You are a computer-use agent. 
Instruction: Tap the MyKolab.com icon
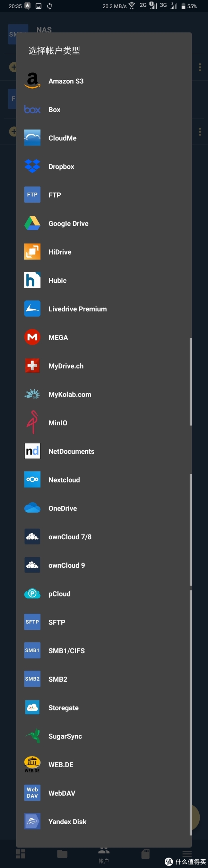(32, 394)
